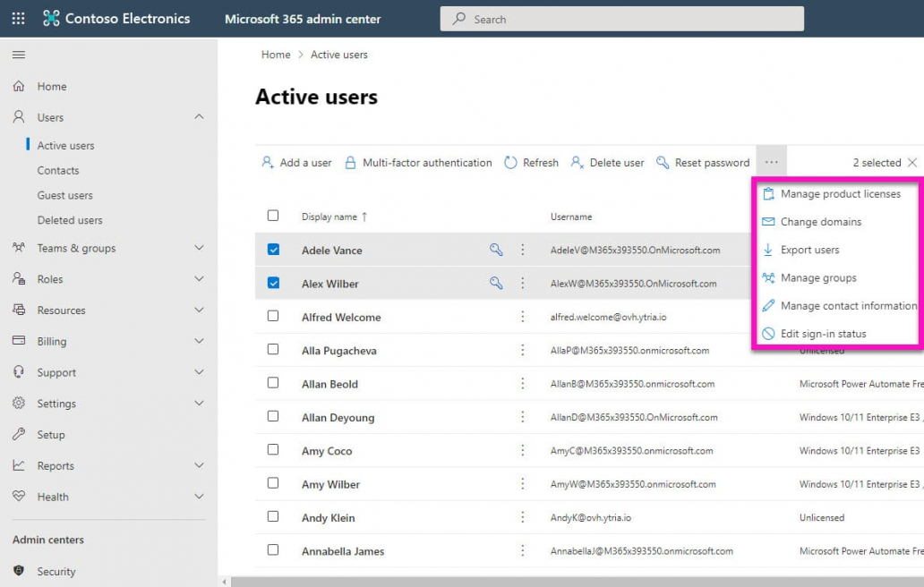
Task: Sort by Display name column header
Action: (x=334, y=217)
